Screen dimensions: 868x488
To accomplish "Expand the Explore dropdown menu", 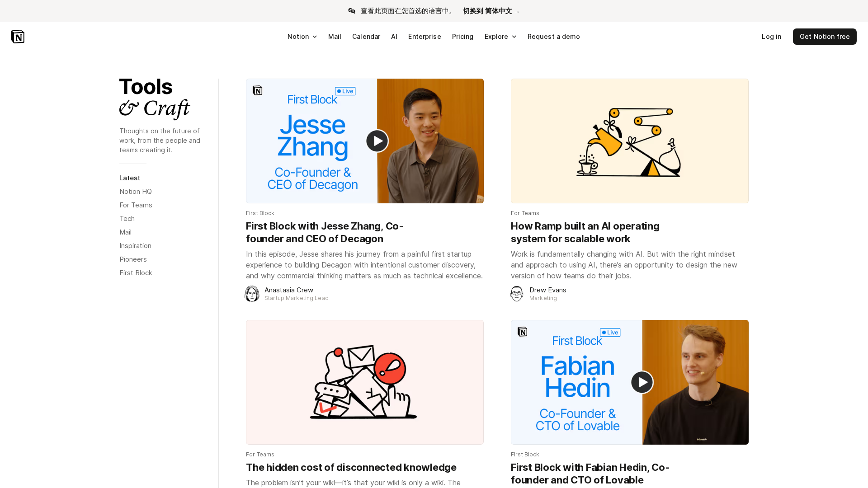I will (x=500, y=37).
